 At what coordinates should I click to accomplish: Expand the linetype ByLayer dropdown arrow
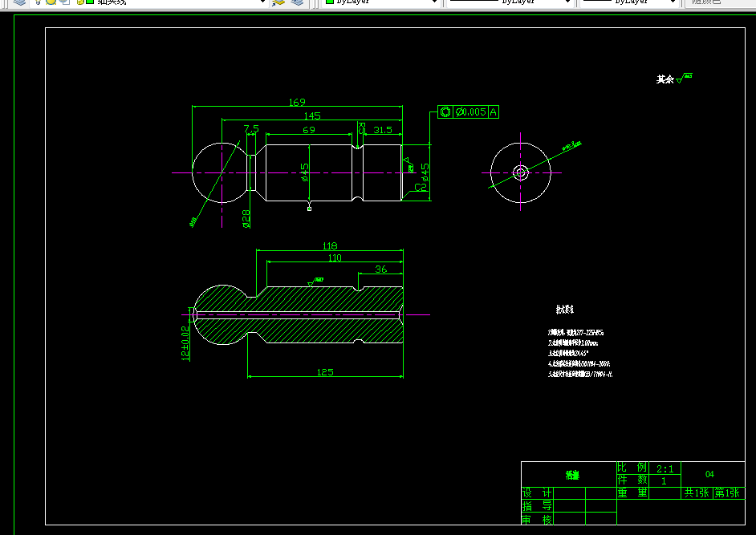point(567,2)
